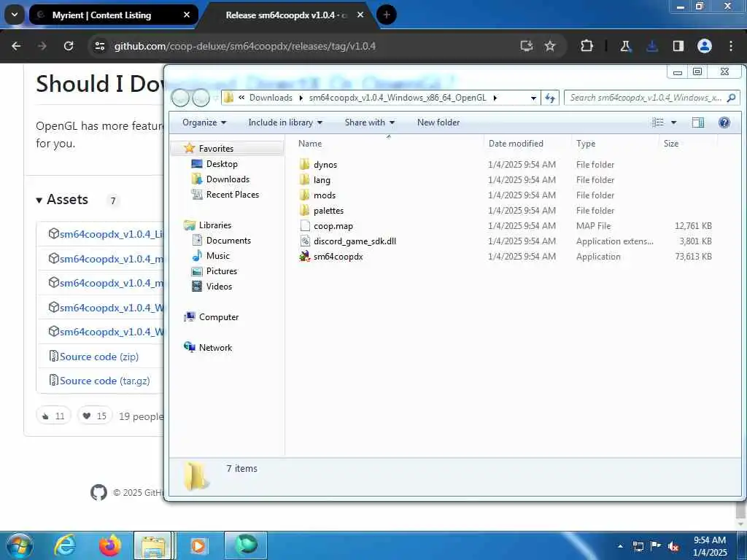Collapse the Assets section on GitHub
This screenshot has height=560, width=747.
[x=63, y=200]
